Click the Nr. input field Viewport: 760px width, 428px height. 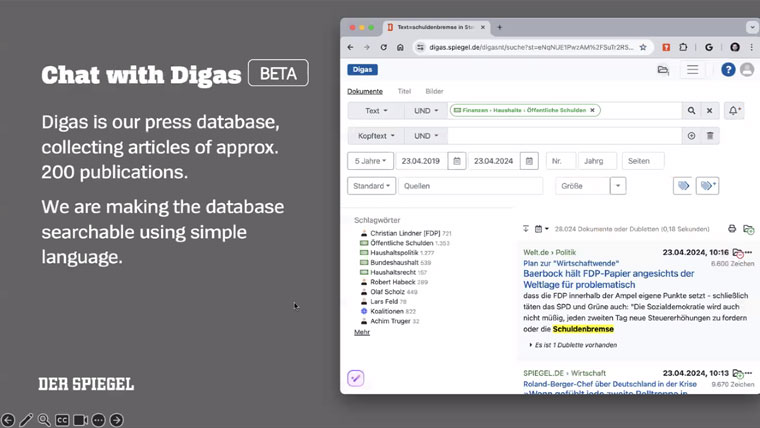pyautogui.click(x=561, y=161)
